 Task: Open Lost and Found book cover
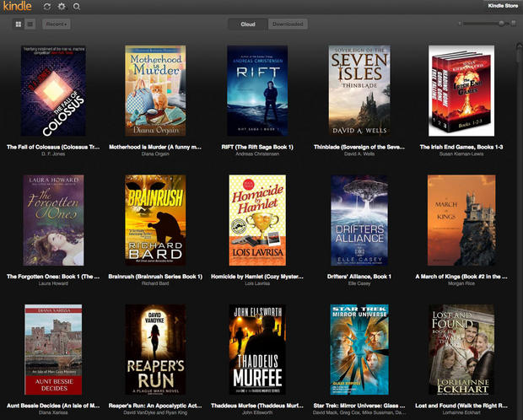click(461, 350)
